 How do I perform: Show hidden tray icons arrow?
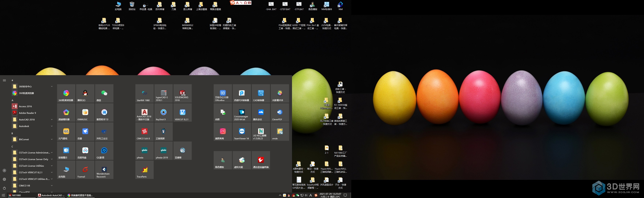(280, 195)
